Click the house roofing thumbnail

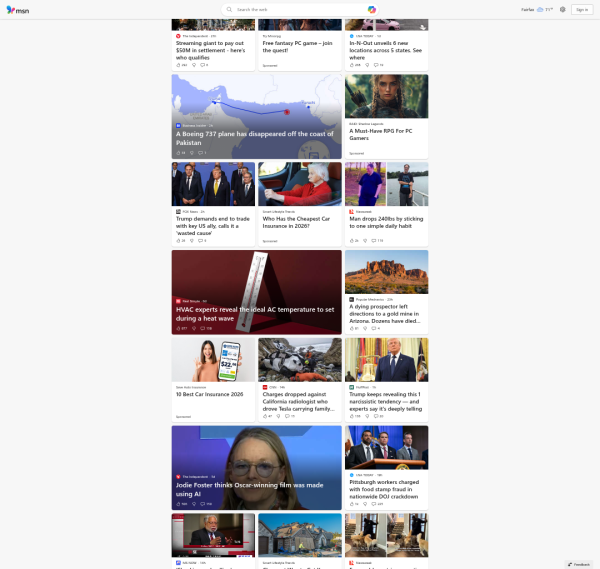click(x=300, y=535)
